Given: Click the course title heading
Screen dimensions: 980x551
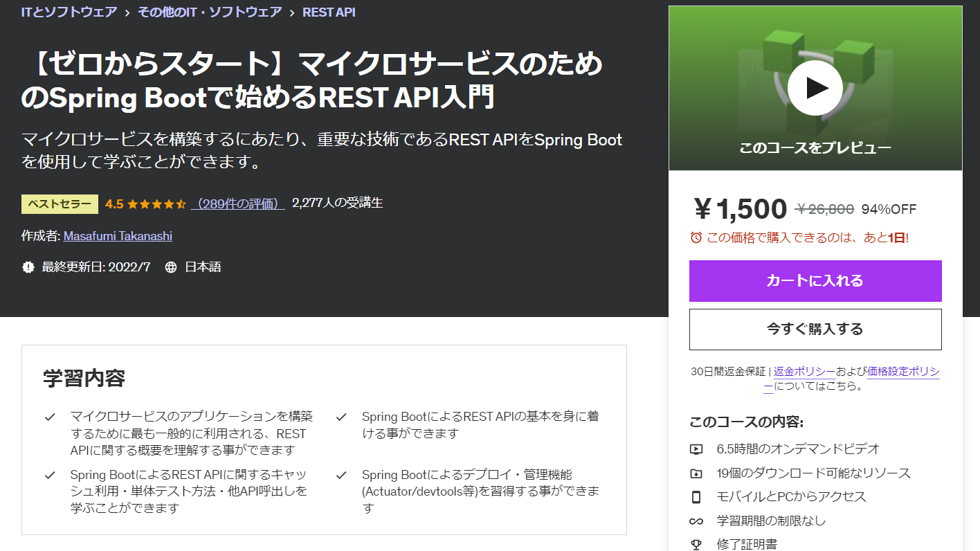Looking at the screenshot, I should [312, 81].
